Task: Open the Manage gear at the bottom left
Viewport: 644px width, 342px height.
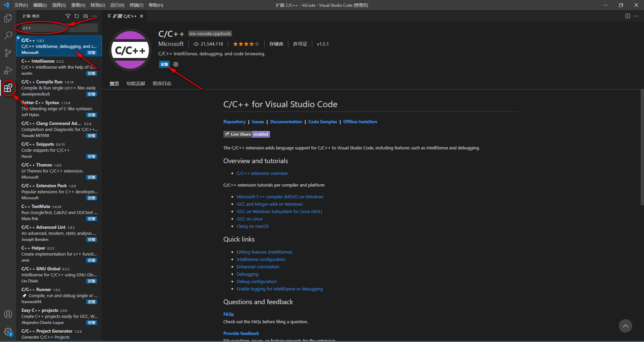Action: coord(8,332)
